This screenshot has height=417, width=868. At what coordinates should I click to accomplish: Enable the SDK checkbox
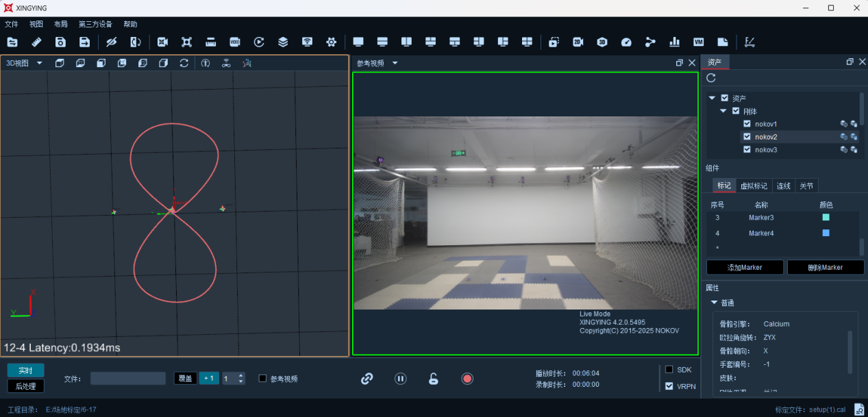click(669, 369)
